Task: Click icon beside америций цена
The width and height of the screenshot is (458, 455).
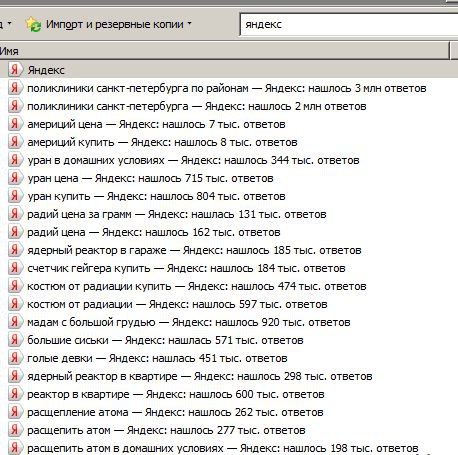Action: tap(15, 124)
